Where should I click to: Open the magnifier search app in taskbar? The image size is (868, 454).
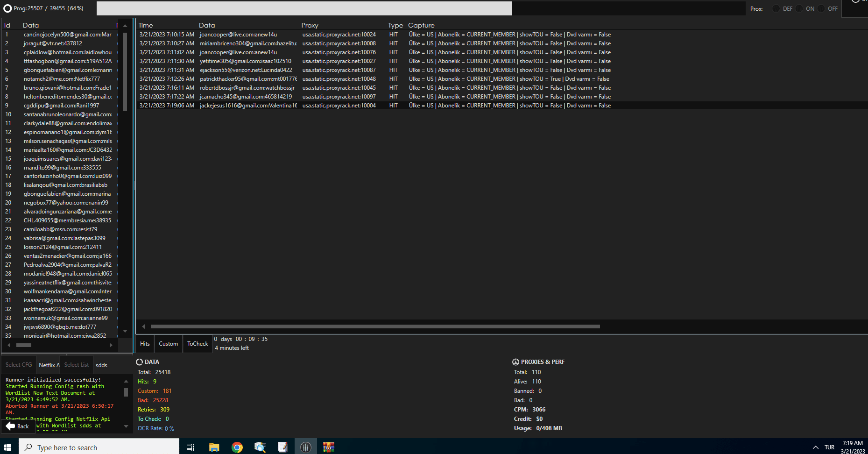point(260,447)
